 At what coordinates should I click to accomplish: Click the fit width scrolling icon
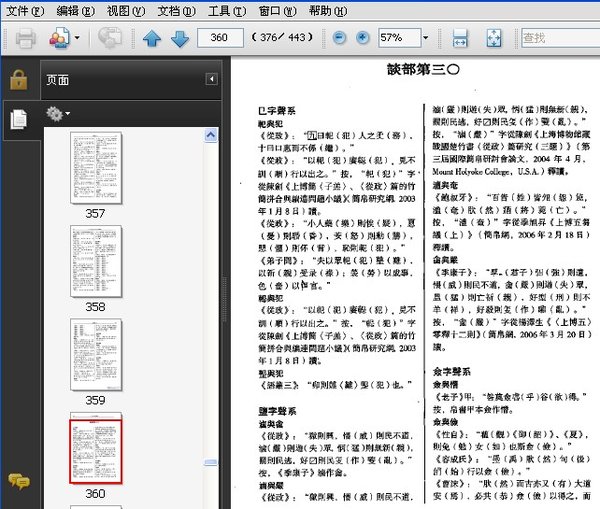(x=459, y=38)
